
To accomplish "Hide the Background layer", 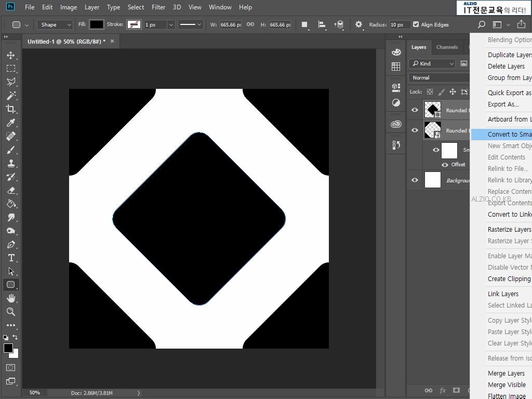I will pyautogui.click(x=415, y=180).
